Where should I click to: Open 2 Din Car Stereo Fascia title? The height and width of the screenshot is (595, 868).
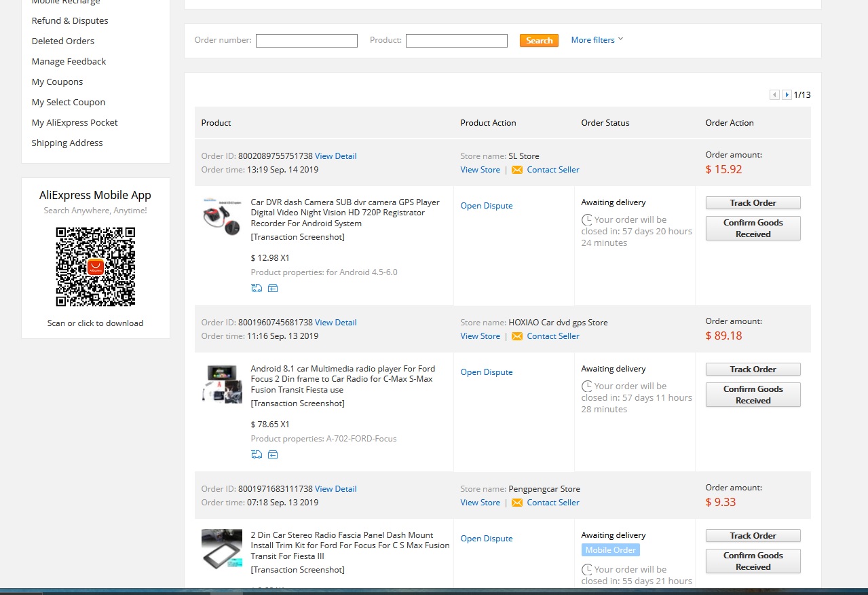(350, 545)
